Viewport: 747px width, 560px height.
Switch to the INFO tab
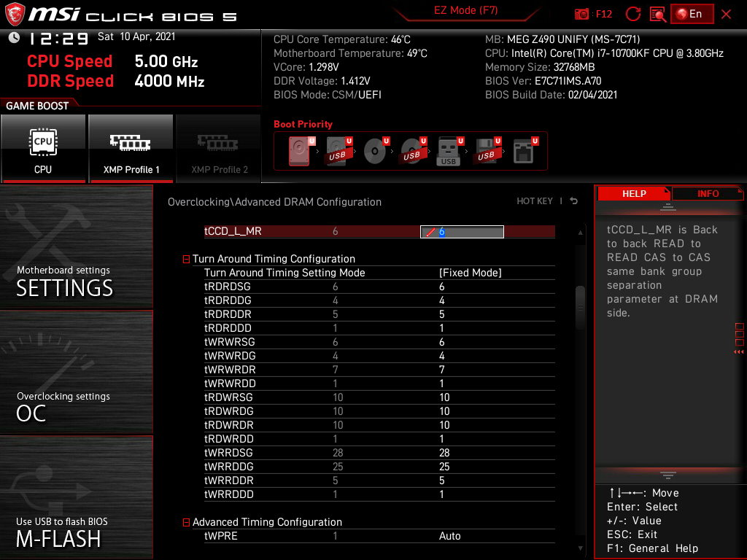[x=708, y=194]
